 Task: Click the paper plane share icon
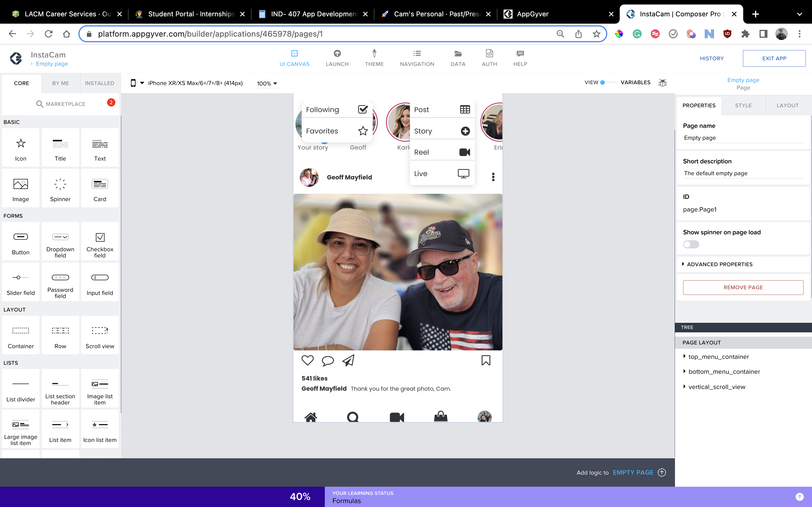(348, 361)
